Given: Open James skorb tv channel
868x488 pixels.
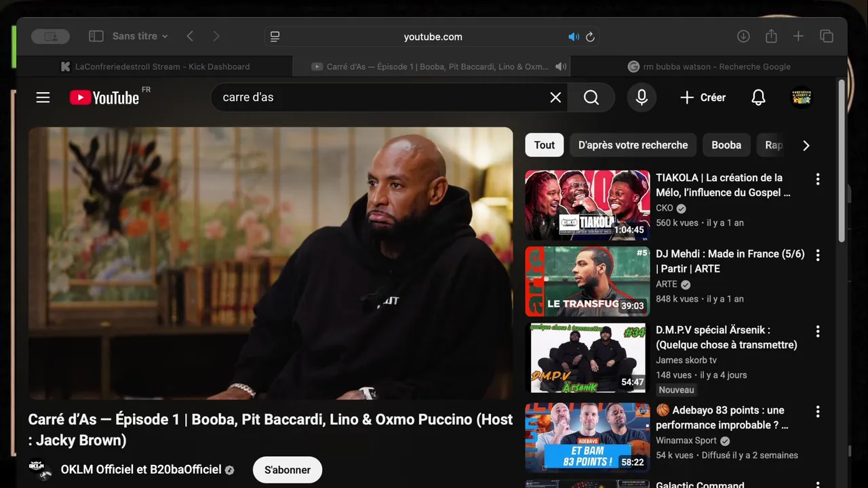Looking at the screenshot, I should 686,360.
